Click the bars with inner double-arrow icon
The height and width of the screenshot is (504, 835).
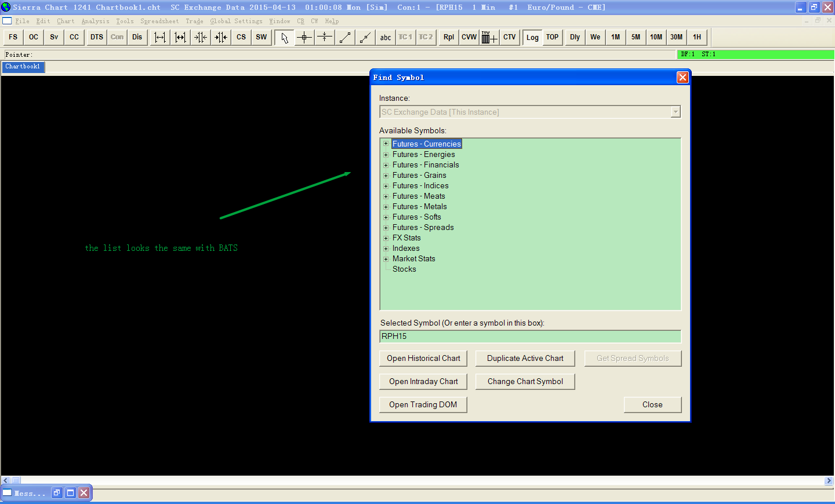tap(180, 37)
